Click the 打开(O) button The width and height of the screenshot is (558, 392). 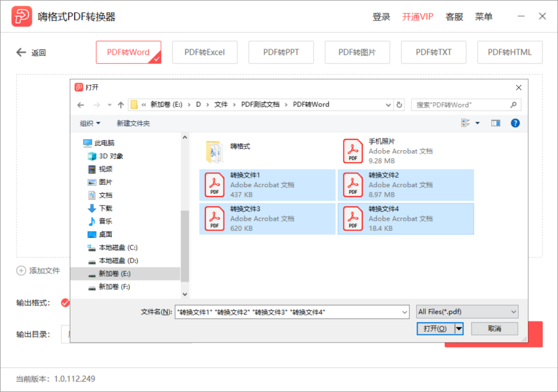click(x=435, y=329)
